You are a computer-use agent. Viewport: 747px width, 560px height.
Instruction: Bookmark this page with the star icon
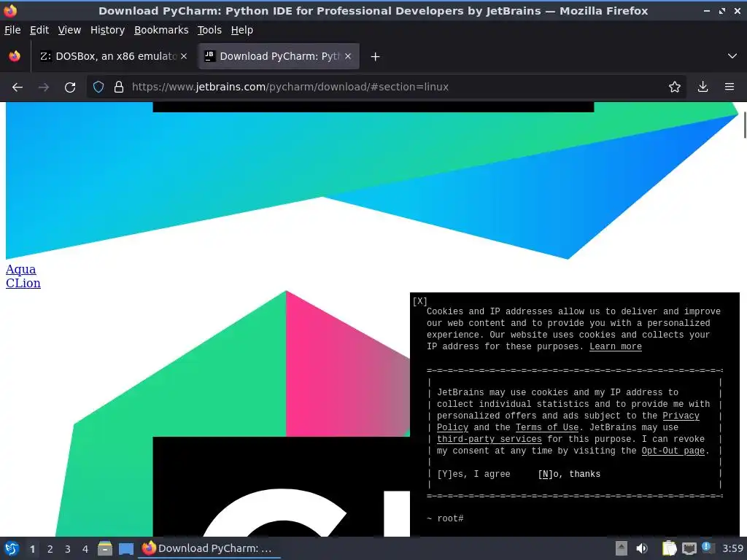point(675,87)
